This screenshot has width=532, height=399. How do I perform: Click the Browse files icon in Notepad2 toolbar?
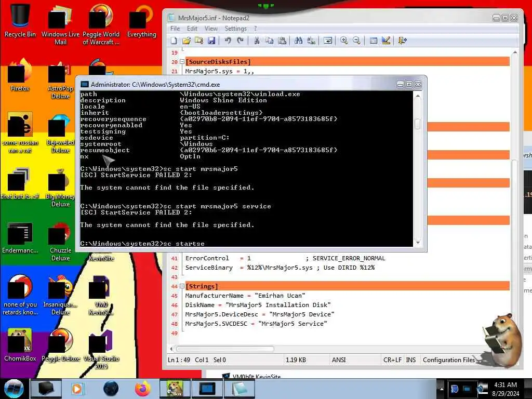[x=199, y=41]
